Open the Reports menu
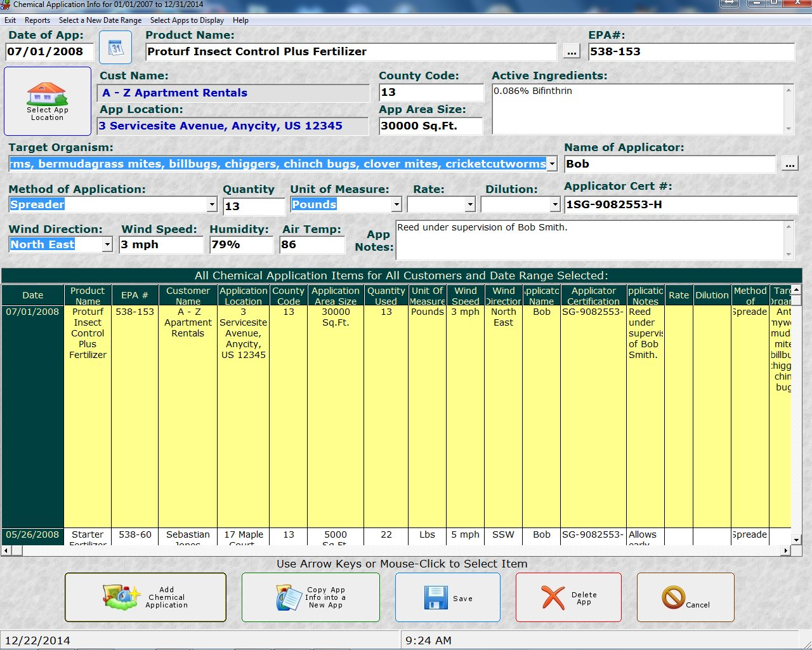This screenshot has width=812, height=650. 37,20
